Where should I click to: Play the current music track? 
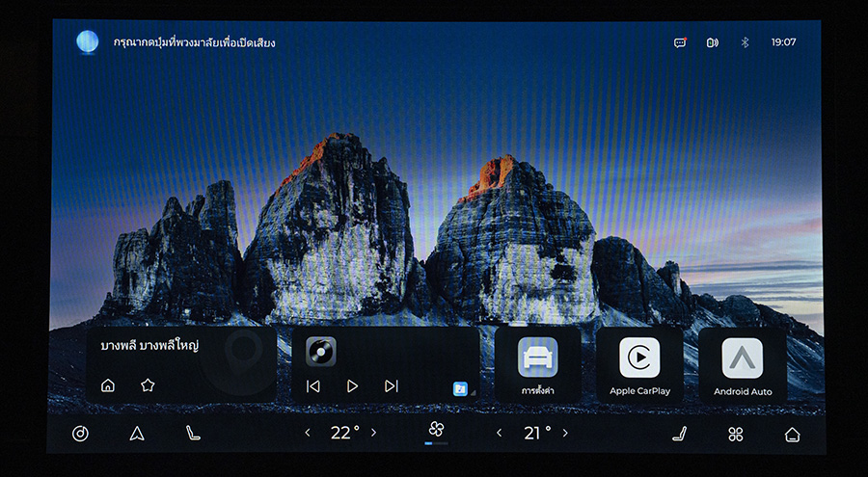tap(352, 385)
